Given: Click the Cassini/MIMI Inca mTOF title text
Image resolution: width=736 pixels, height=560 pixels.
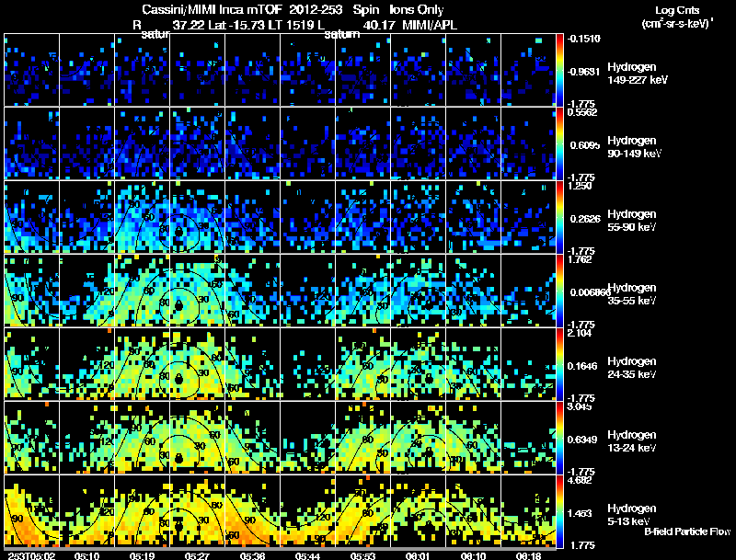Looking at the screenshot, I should pos(212,9).
